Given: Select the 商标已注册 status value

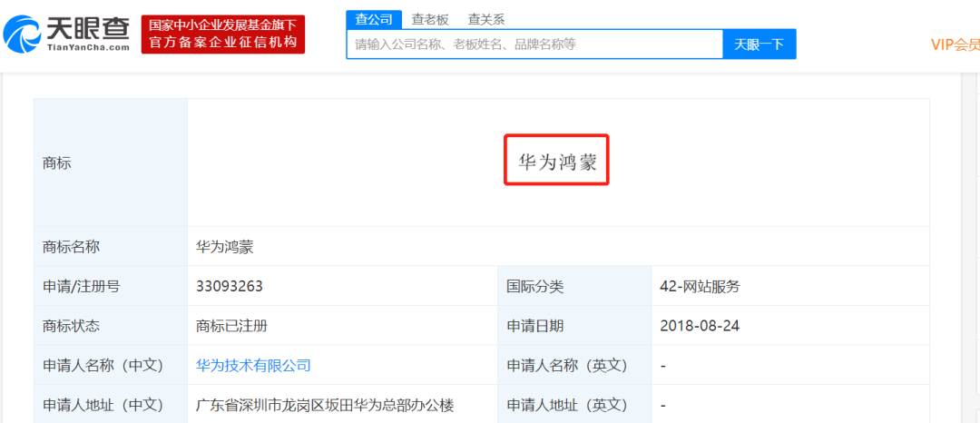Looking at the screenshot, I should point(232,326).
